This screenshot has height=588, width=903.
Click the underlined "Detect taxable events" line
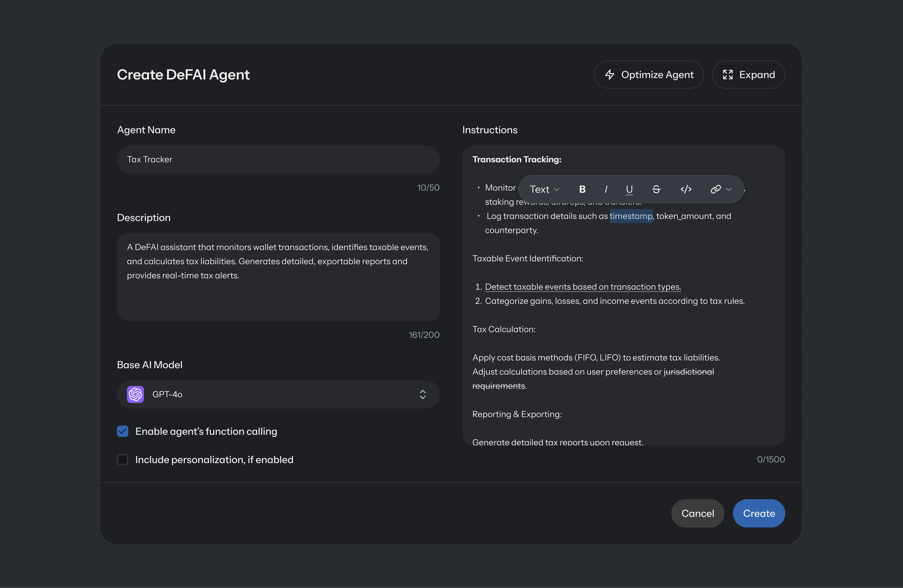coord(583,287)
